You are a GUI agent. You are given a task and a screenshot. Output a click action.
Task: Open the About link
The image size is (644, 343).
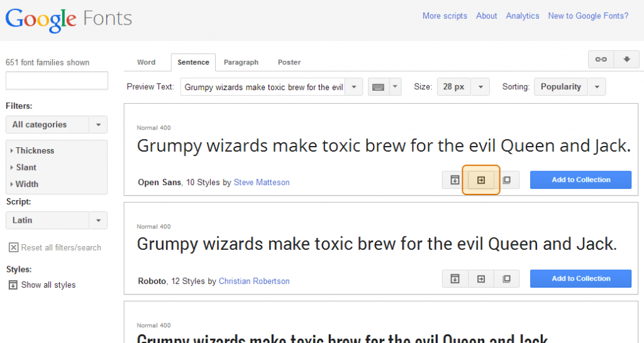[x=486, y=16]
